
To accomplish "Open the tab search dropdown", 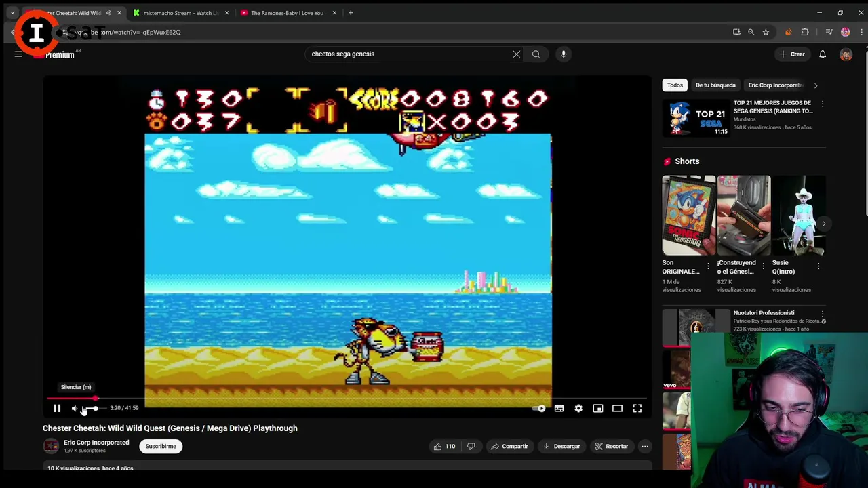I will 12,13.
